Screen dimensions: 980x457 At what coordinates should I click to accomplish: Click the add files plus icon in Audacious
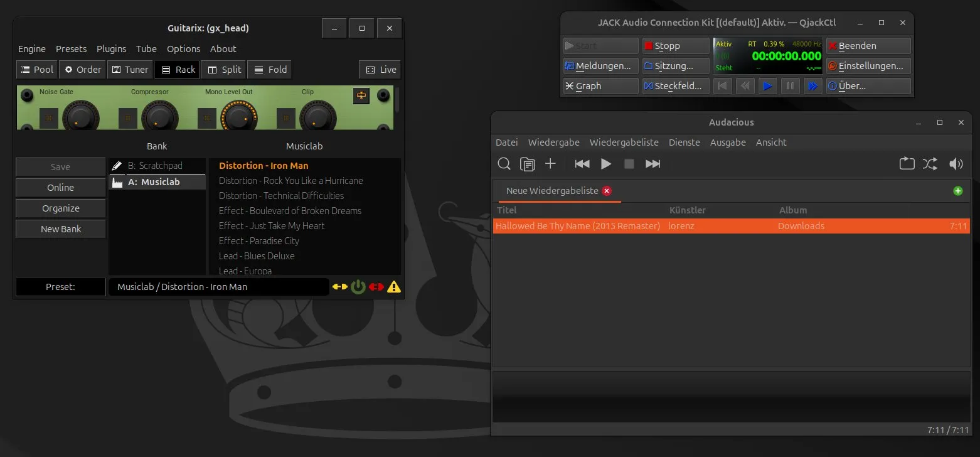point(550,164)
